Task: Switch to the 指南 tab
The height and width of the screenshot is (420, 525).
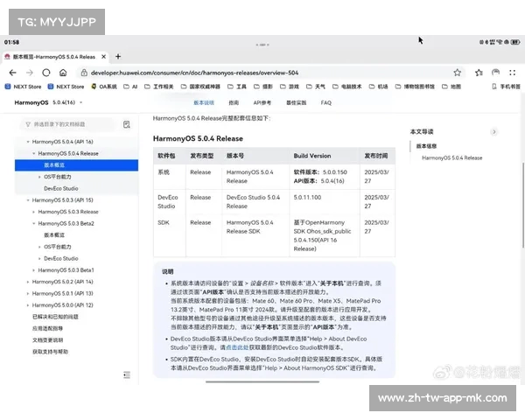Action: [234, 103]
